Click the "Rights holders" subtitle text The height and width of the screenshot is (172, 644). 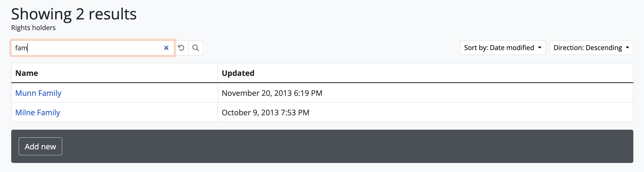(x=33, y=28)
